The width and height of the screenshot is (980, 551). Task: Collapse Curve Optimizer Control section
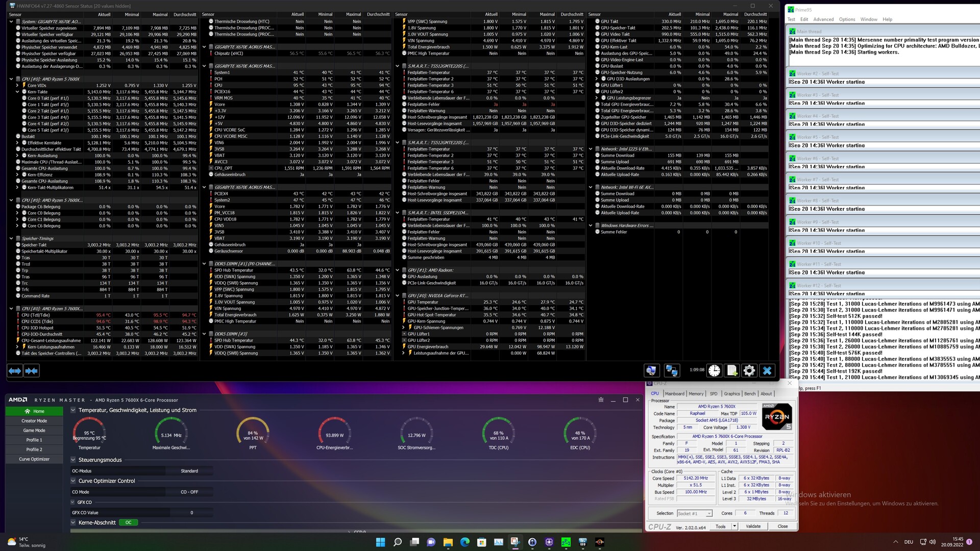click(x=73, y=481)
